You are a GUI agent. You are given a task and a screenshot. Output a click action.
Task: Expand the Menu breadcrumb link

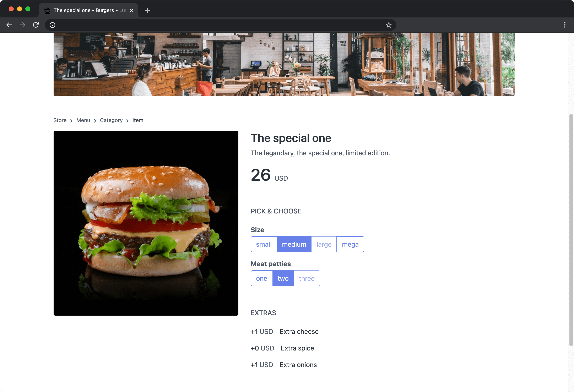(83, 120)
